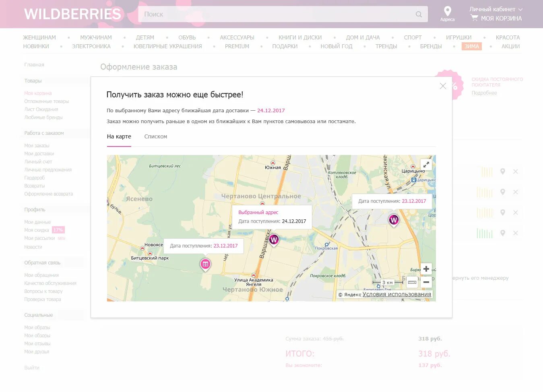
Task: Open the Дом и дача category
Action: (363, 37)
